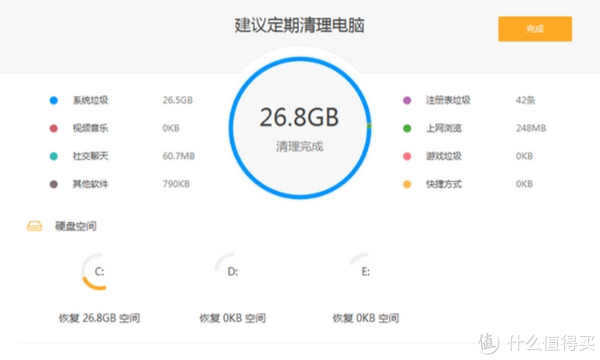Click the orange 完成 button
600x360 pixels.
click(x=535, y=29)
